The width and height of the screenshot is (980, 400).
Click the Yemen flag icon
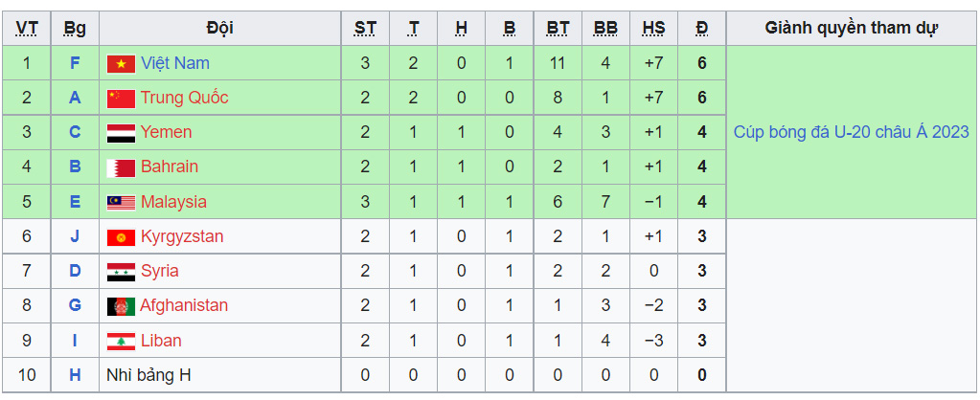(120, 133)
